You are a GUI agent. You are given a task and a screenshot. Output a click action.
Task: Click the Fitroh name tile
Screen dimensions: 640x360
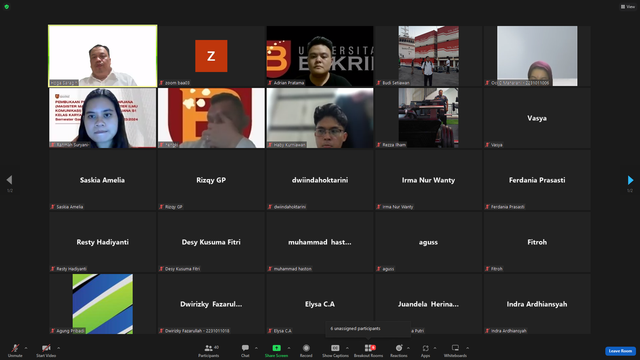pyautogui.click(x=537, y=242)
